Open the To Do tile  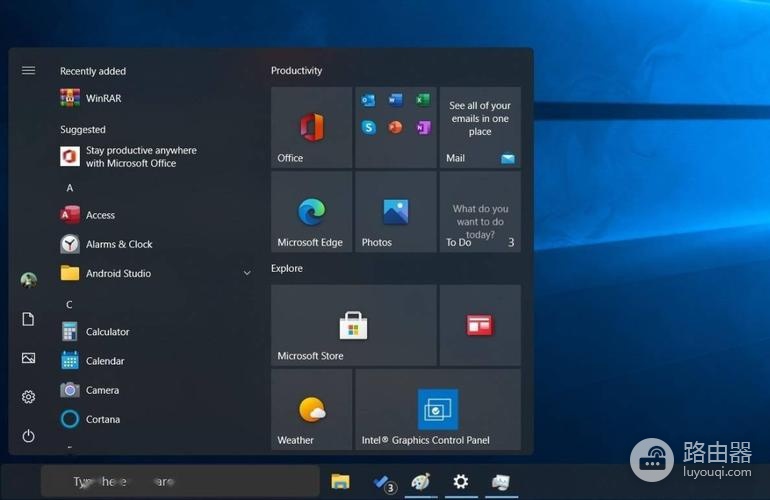point(480,212)
